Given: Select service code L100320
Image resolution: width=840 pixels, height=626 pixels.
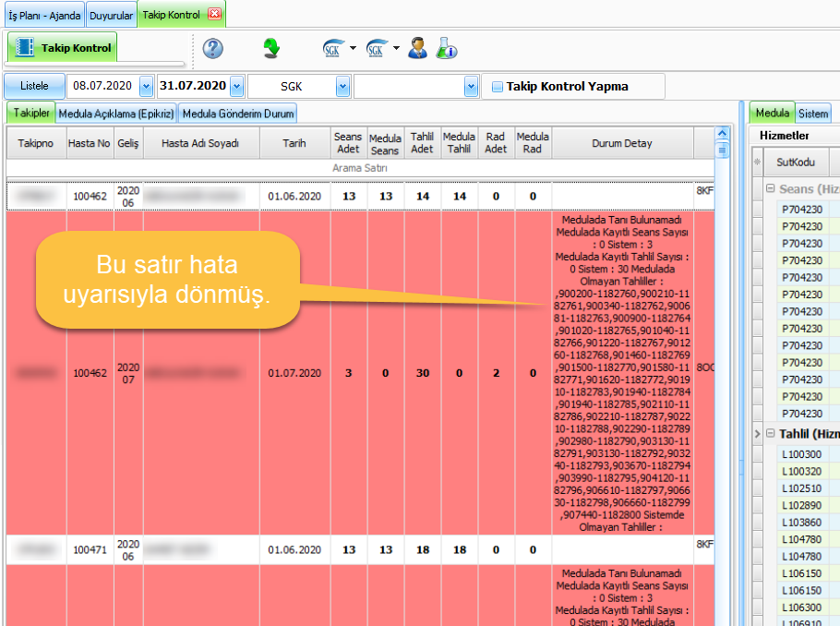Looking at the screenshot, I should tap(801, 472).
